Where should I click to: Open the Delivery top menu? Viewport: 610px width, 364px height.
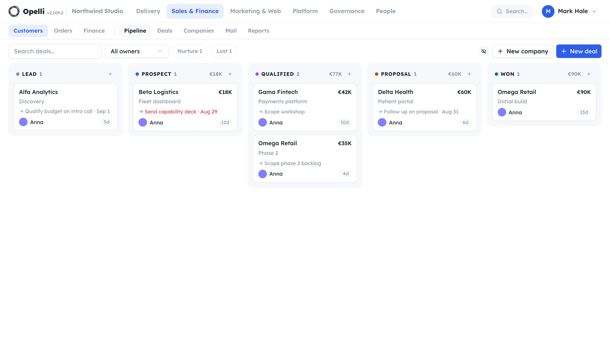(148, 11)
